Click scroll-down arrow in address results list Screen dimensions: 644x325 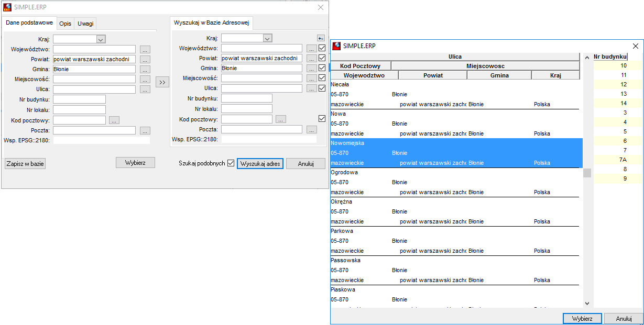(x=587, y=304)
